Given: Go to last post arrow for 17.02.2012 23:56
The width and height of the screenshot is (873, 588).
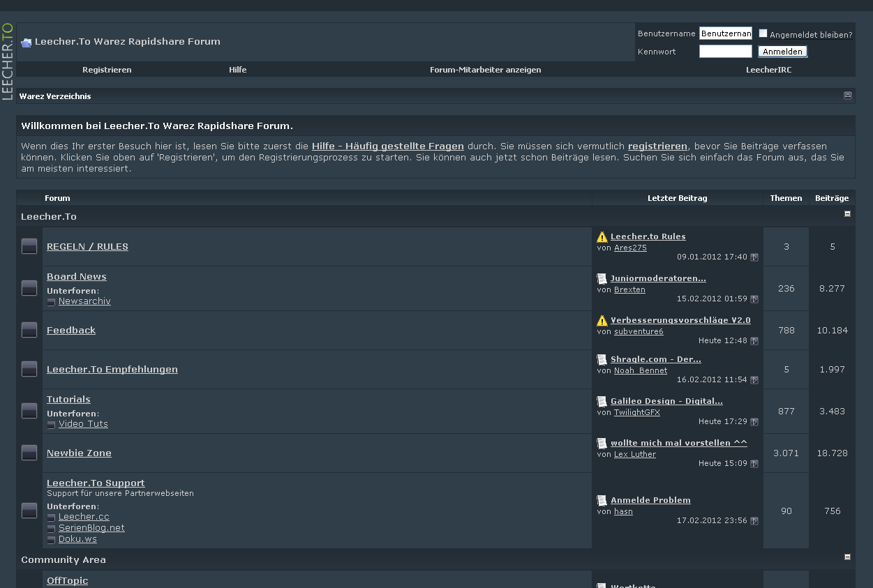Looking at the screenshot, I should [x=754, y=521].
